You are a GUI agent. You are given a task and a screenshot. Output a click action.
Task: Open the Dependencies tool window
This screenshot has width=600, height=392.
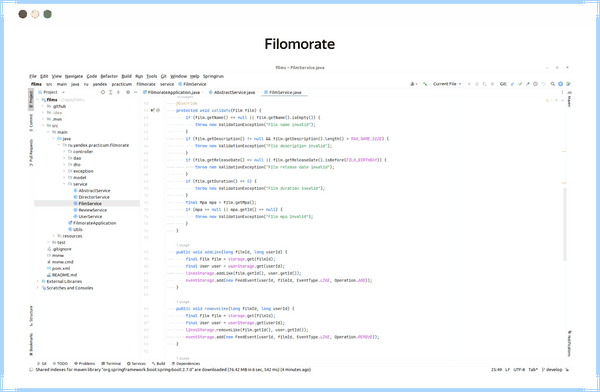click(186, 363)
